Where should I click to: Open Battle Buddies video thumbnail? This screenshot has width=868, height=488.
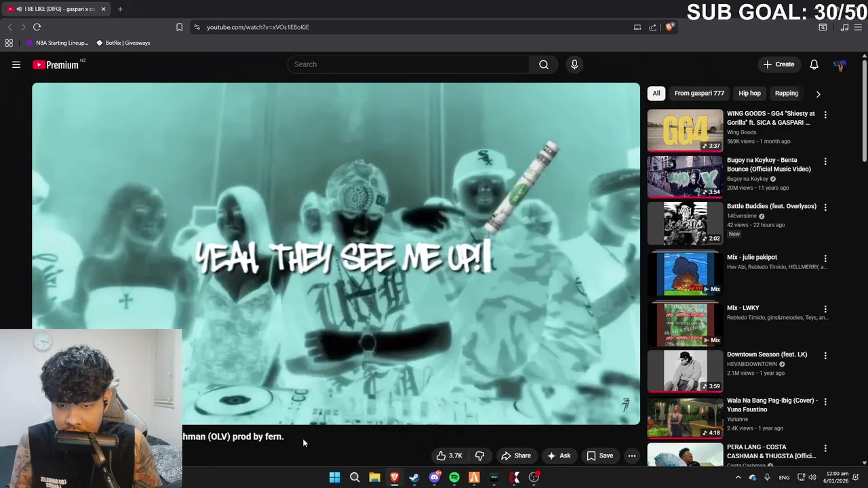pos(685,223)
